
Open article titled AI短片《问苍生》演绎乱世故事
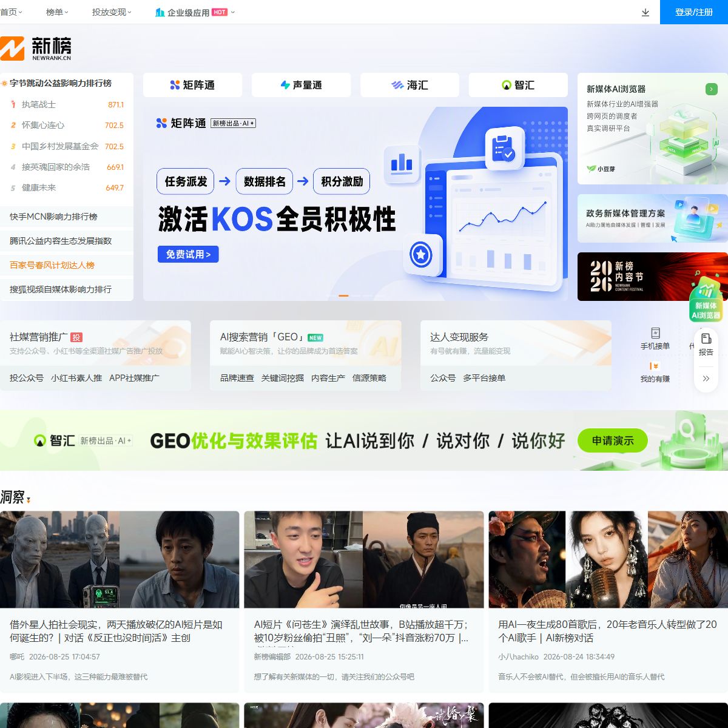click(361, 631)
